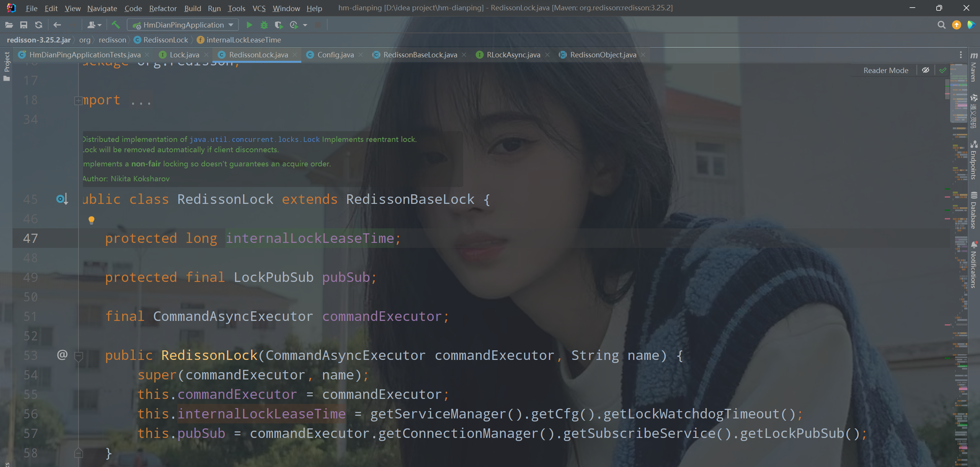This screenshot has width=980, height=467.
Task: Run HmDianPingApplication with the green play button
Action: tap(249, 25)
